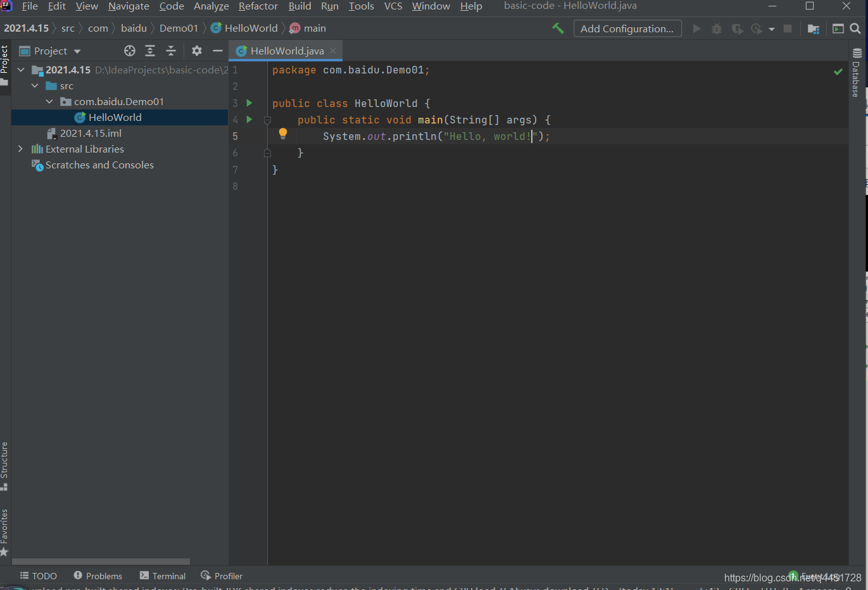Open the File menu
The width and height of the screenshot is (868, 590).
pyautogui.click(x=30, y=6)
